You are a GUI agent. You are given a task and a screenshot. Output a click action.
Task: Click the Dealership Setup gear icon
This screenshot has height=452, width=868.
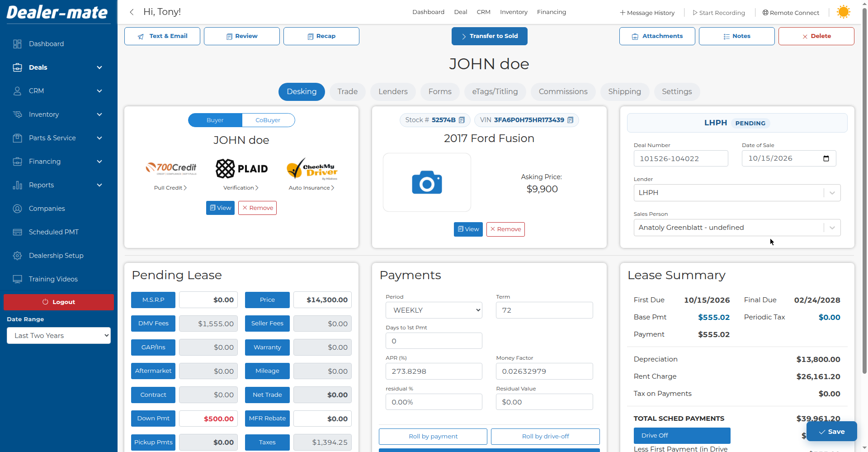[x=17, y=256]
